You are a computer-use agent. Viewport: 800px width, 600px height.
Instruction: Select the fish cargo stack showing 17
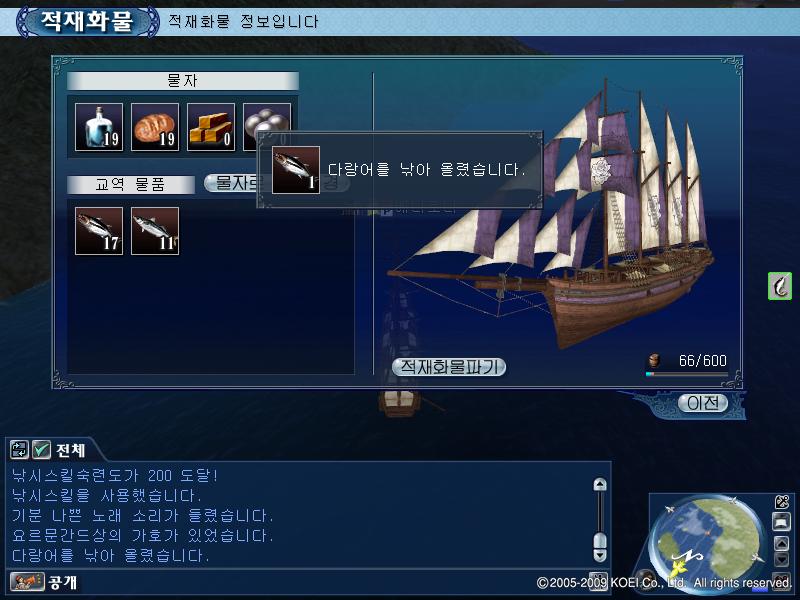pos(99,231)
